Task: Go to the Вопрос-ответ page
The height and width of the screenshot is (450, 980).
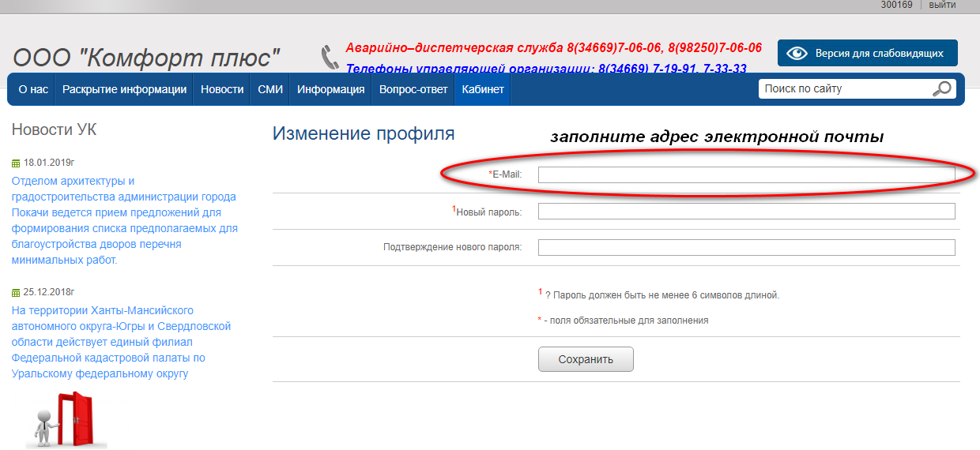Action: click(x=413, y=89)
